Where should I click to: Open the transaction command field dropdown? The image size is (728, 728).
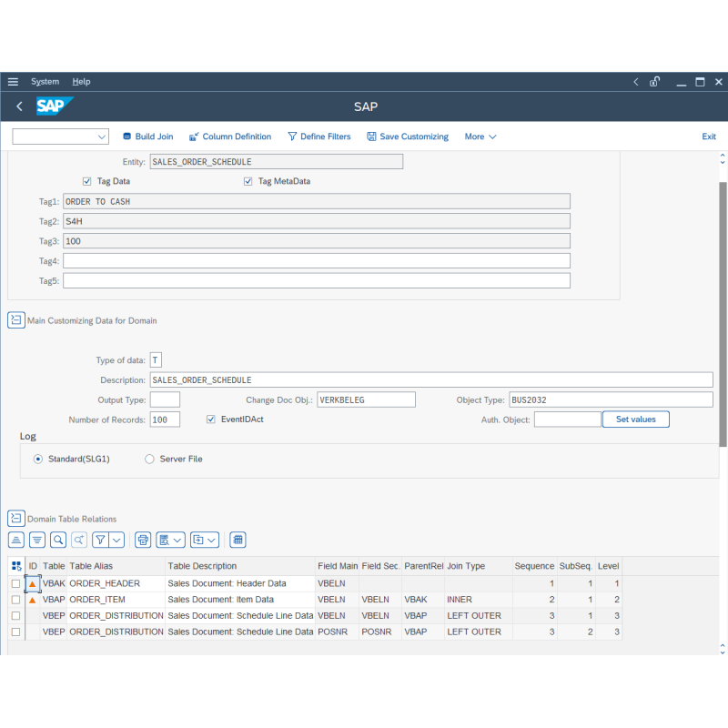tap(102, 137)
